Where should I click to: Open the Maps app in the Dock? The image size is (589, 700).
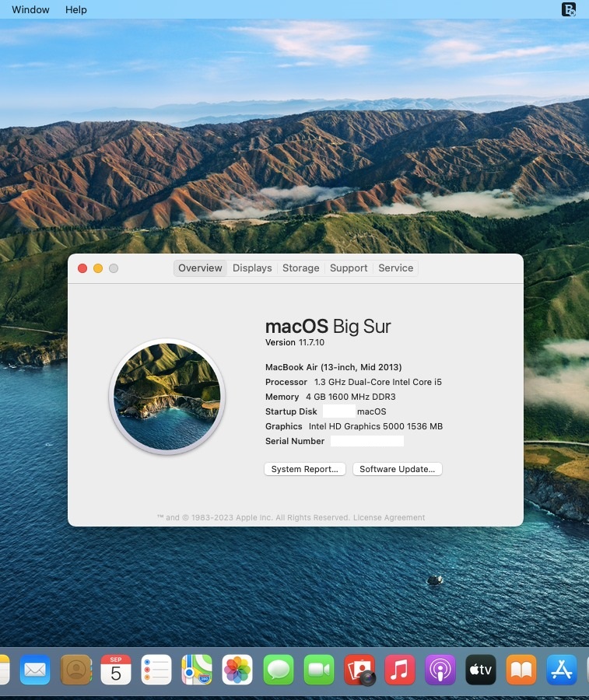197,670
